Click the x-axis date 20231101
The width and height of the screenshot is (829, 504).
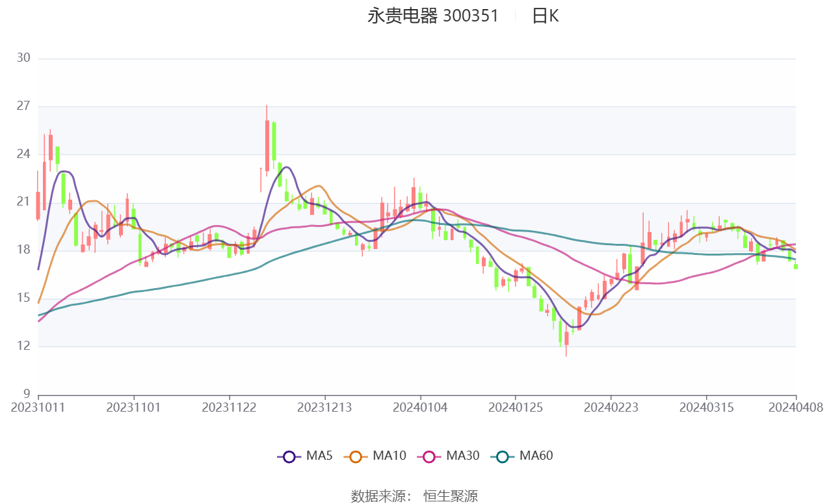133,407
